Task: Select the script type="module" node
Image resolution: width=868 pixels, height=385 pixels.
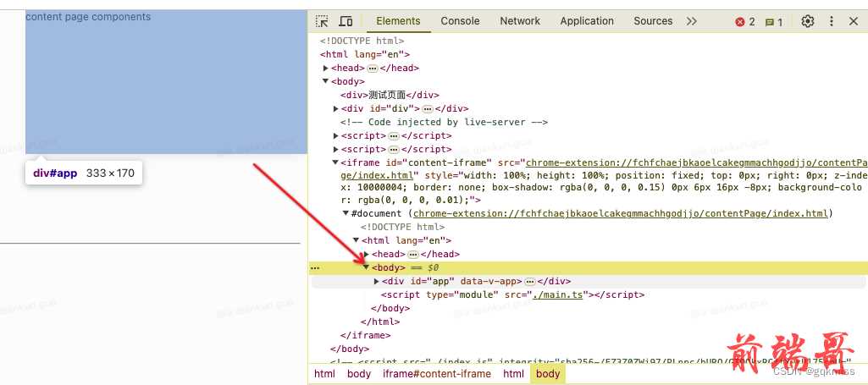Action: click(512, 294)
